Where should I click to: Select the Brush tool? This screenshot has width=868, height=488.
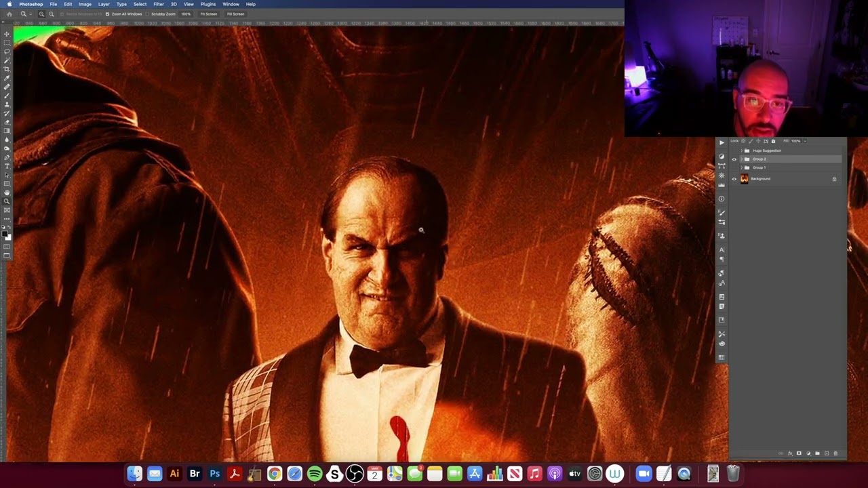[7, 96]
